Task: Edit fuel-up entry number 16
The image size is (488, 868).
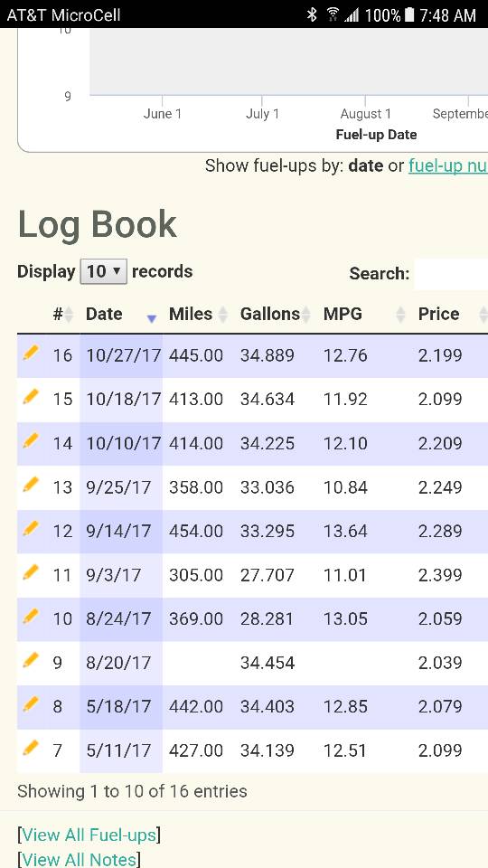Action: (31, 353)
